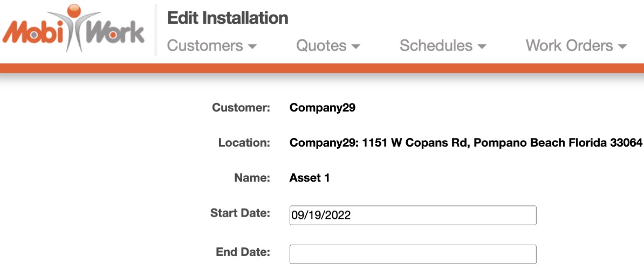Click the Company29 customer name
Viewport: 644px width, 277px height.
click(322, 107)
